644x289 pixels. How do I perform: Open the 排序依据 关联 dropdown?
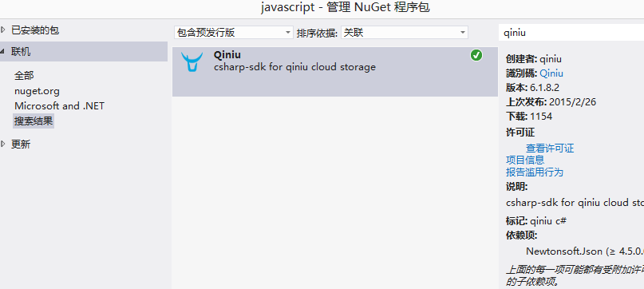pos(404,33)
